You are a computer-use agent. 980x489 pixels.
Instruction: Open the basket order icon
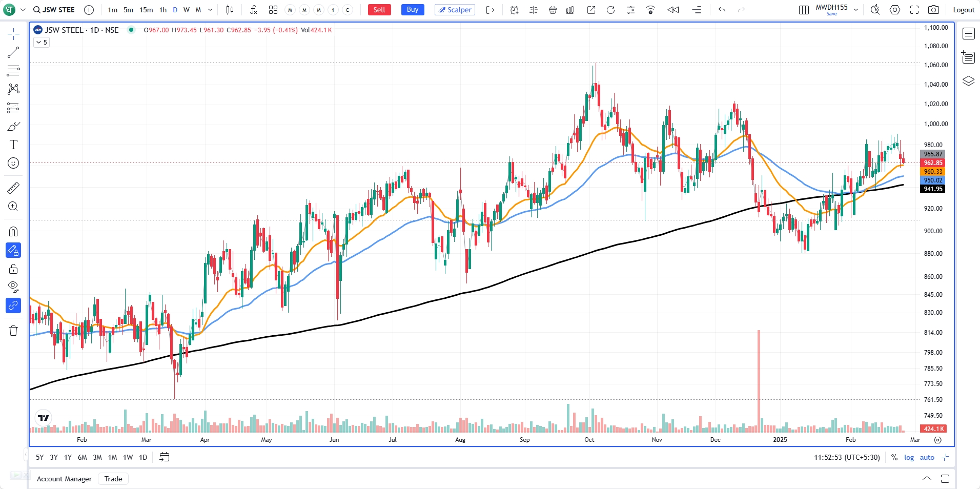tap(553, 10)
